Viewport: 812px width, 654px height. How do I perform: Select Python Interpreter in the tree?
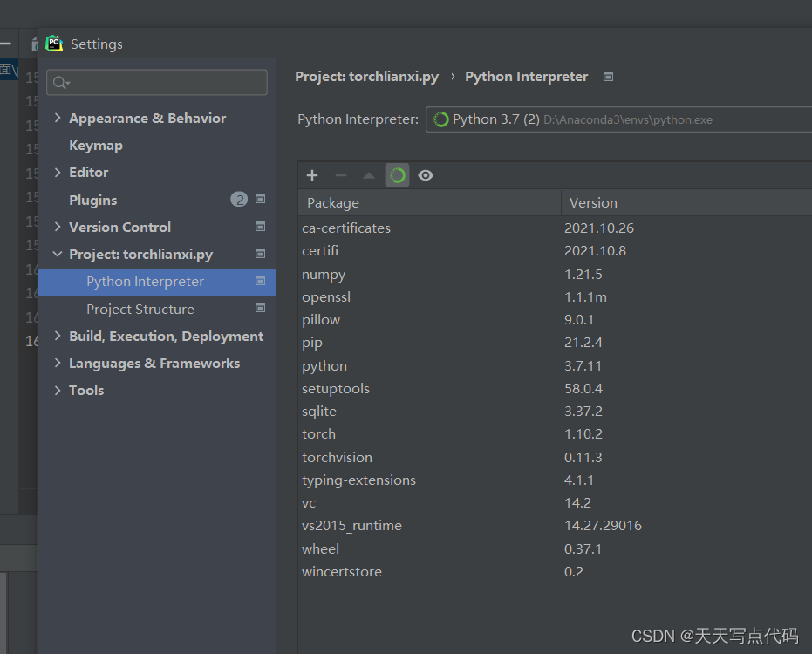pyautogui.click(x=157, y=282)
